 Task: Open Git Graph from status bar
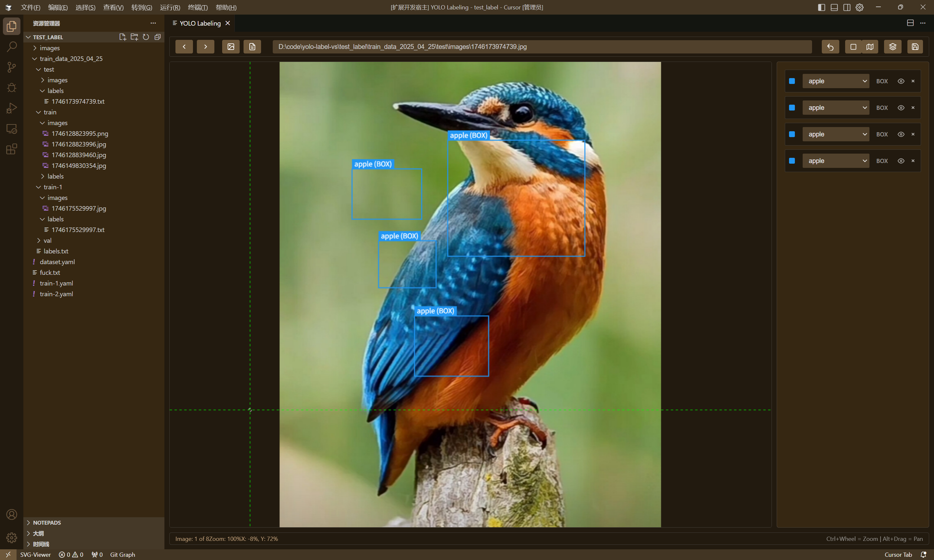[x=122, y=554]
